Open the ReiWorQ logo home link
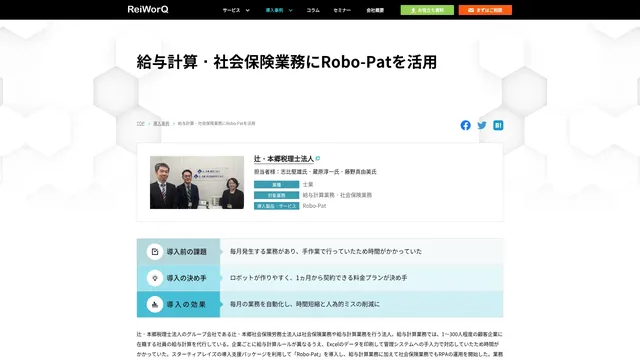This screenshot has height=360, width=640. pos(148,9)
